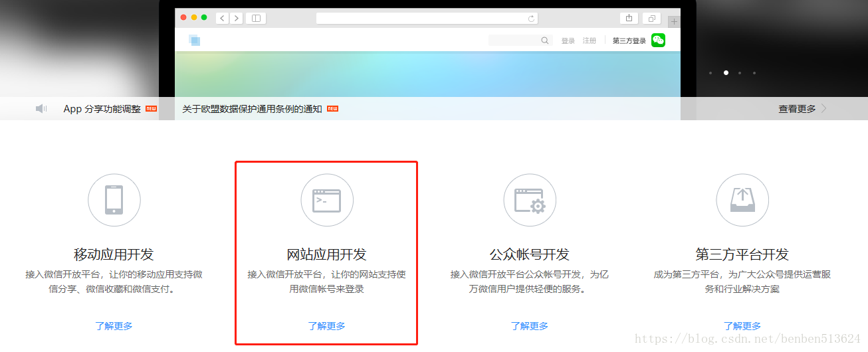Click the chevron arrow next to 查看更多
This screenshot has width=868, height=352.
[824, 108]
